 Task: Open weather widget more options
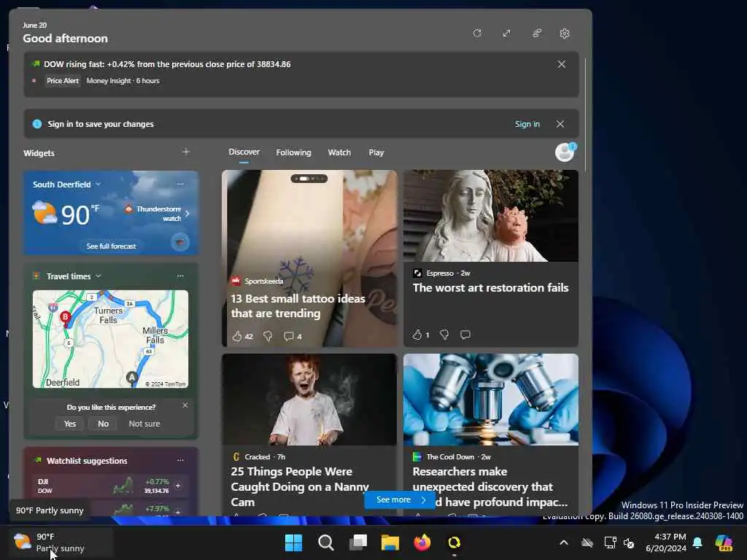point(180,184)
